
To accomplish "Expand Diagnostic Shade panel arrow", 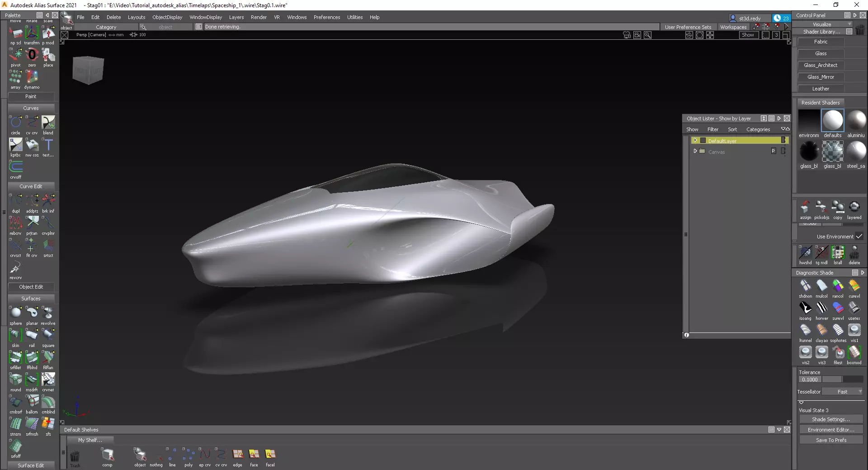I will tap(863, 273).
